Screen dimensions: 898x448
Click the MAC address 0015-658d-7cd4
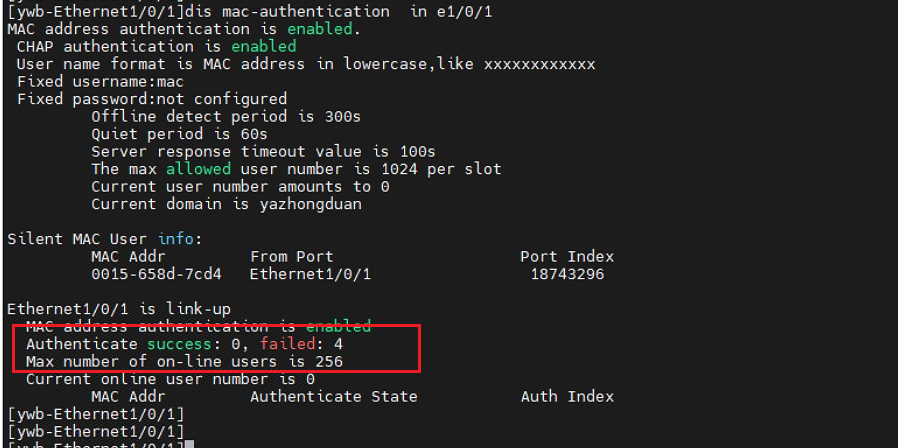point(156,273)
